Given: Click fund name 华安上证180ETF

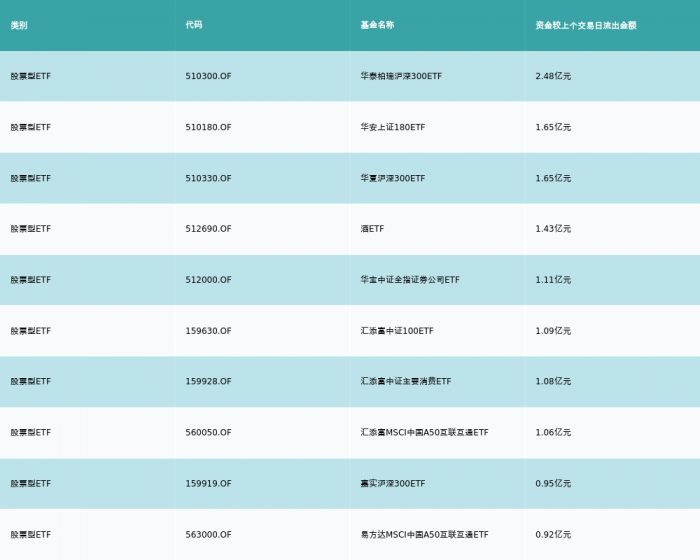Looking at the screenshot, I should tap(393, 127).
